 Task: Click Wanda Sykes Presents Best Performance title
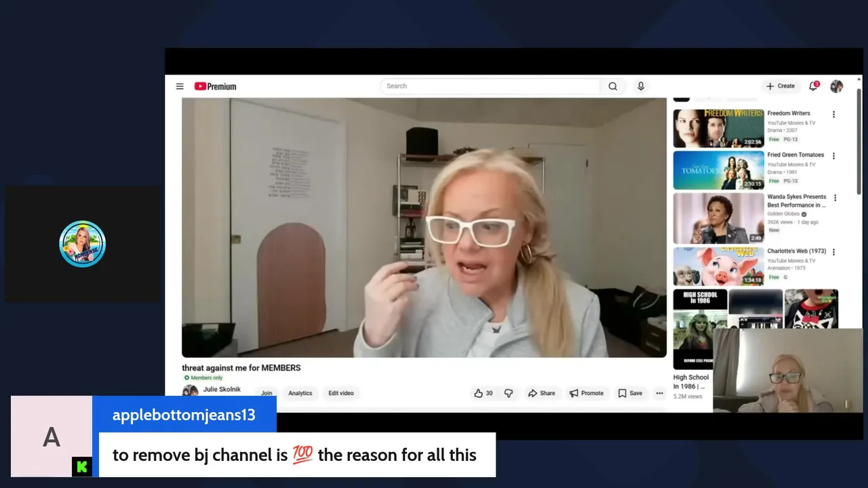[x=797, y=201]
